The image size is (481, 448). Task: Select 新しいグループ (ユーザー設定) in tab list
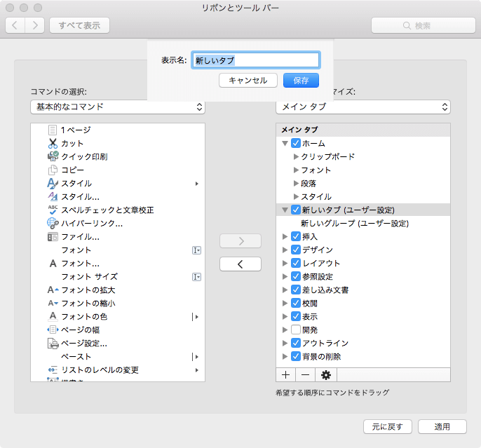(354, 224)
